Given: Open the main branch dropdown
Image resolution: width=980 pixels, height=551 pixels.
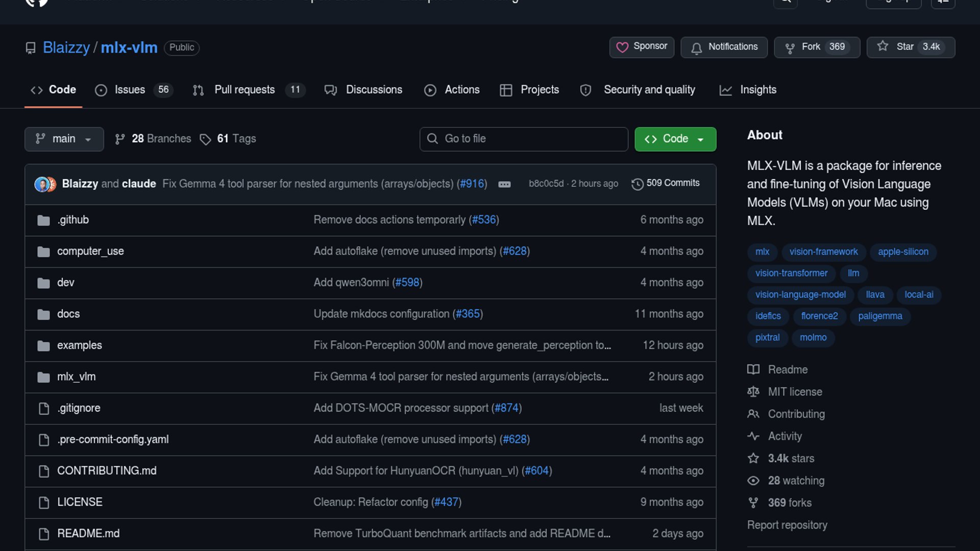Looking at the screenshot, I should pyautogui.click(x=64, y=139).
